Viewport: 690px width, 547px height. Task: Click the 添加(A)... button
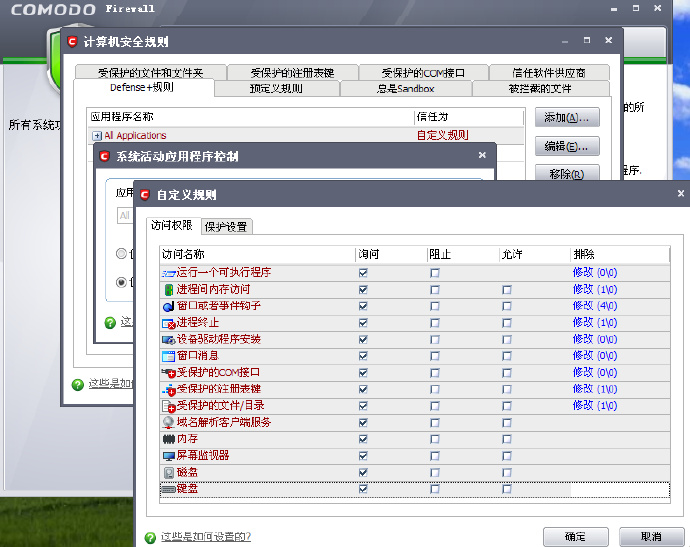(x=567, y=117)
